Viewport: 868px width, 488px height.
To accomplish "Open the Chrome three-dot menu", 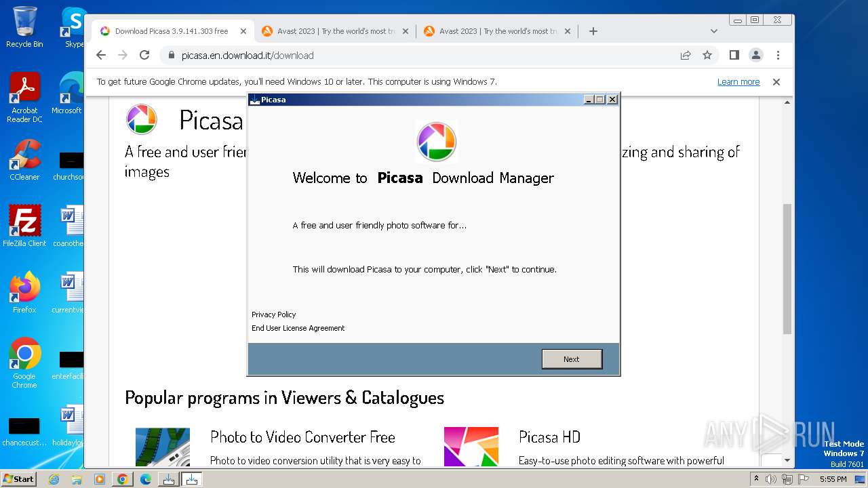I will pos(778,55).
